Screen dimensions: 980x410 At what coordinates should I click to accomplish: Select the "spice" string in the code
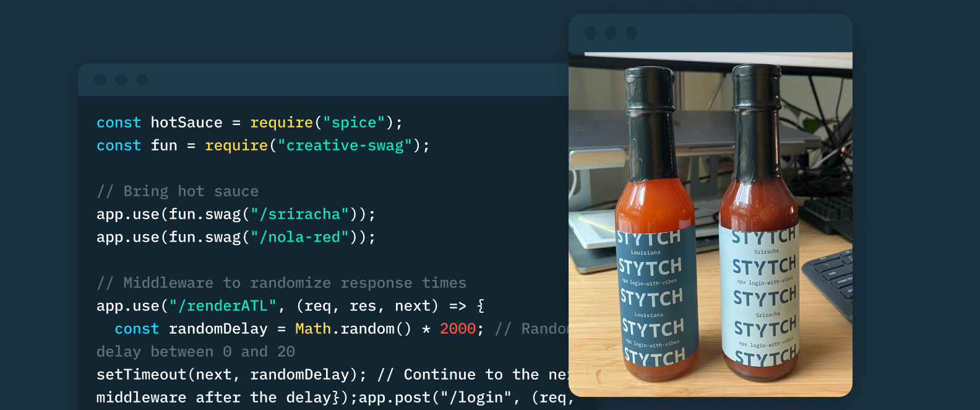click(x=354, y=123)
